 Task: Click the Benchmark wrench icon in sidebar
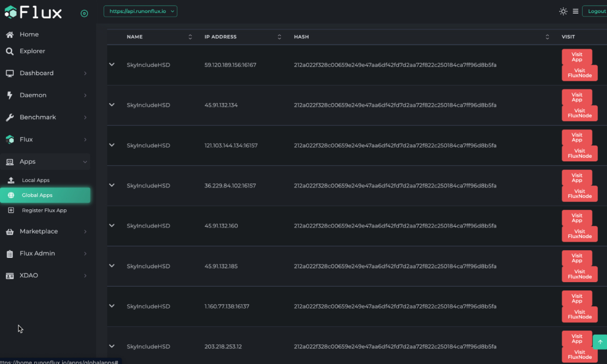(x=10, y=117)
